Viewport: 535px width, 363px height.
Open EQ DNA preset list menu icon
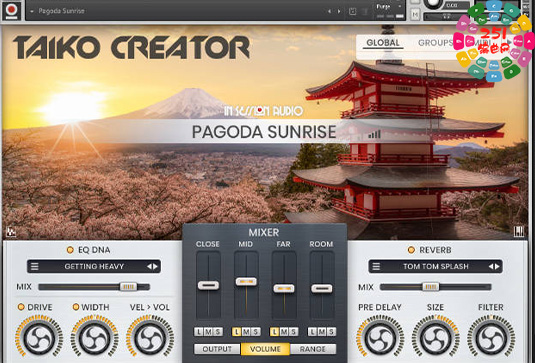35,266
